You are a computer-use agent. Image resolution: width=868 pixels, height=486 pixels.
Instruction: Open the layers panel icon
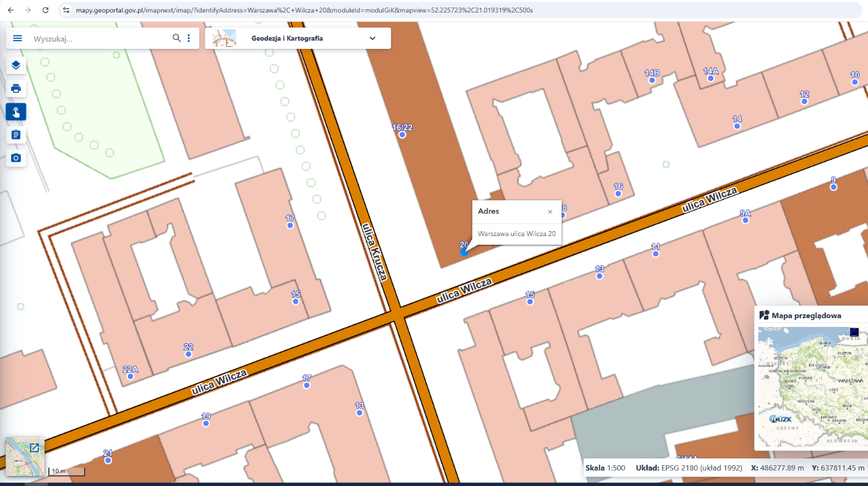tap(16, 65)
